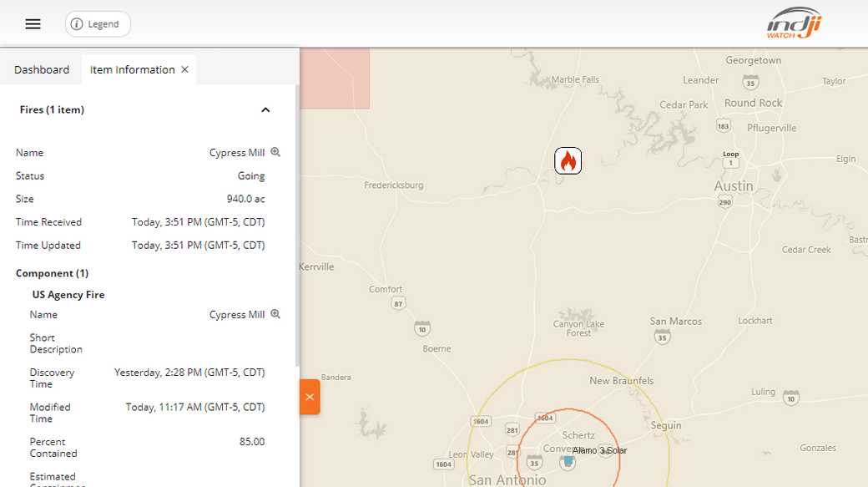Image resolution: width=868 pixels, height=487 pixels.
Task: Click the Gonzales label on map
Action: coord(818,448)
